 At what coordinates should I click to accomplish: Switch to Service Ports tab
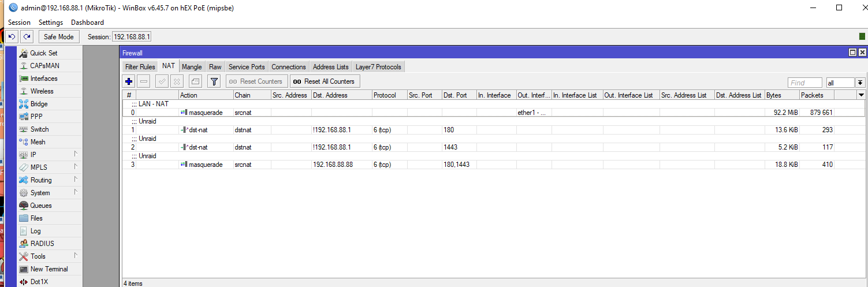pyautogui.click(x=247, y=67)
